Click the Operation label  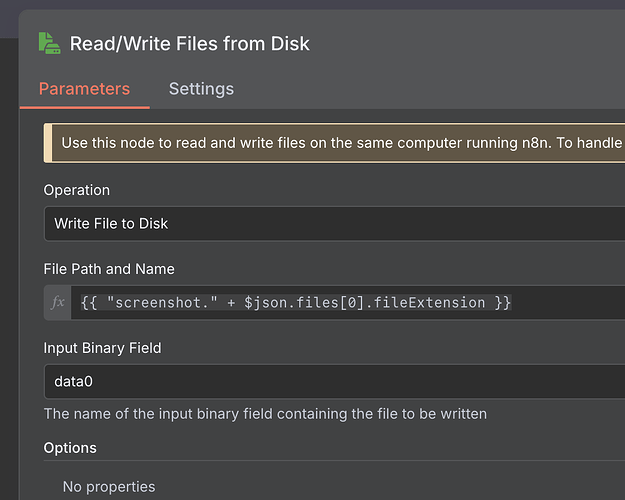tap(77, 190)
